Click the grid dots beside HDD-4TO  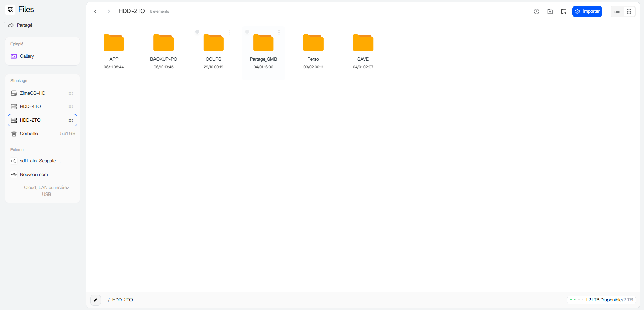point(71,107)
